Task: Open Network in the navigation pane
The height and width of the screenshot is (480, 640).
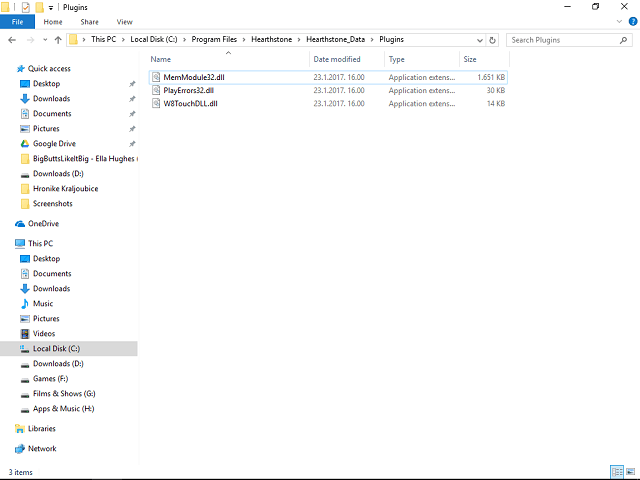Action: pyautogui.click(x=42, y=449)
